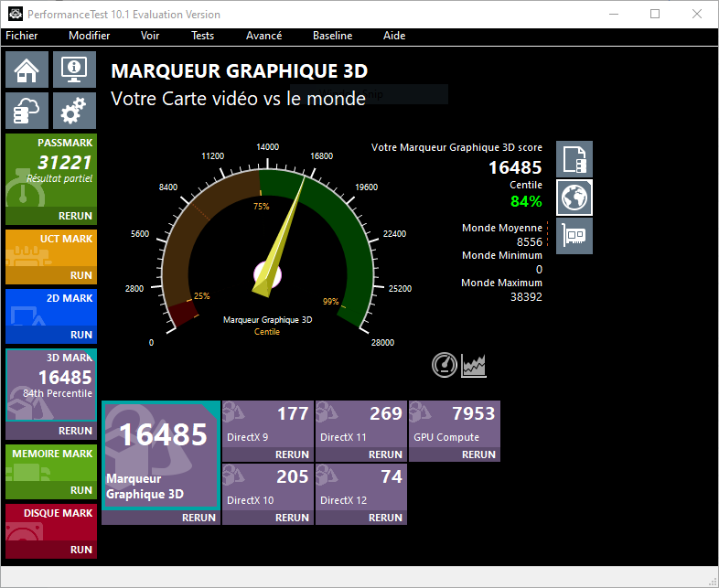Open the System Information monitor icon

74,69
